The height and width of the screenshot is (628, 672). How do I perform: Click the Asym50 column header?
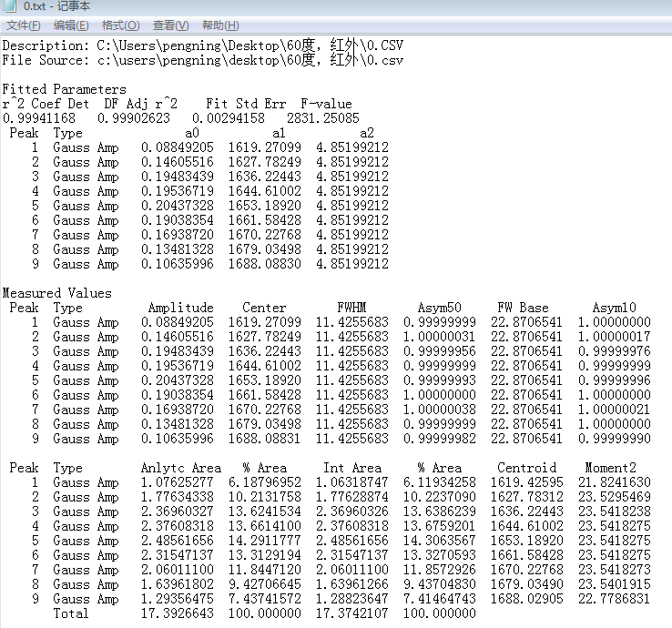(x=440, y=308)
